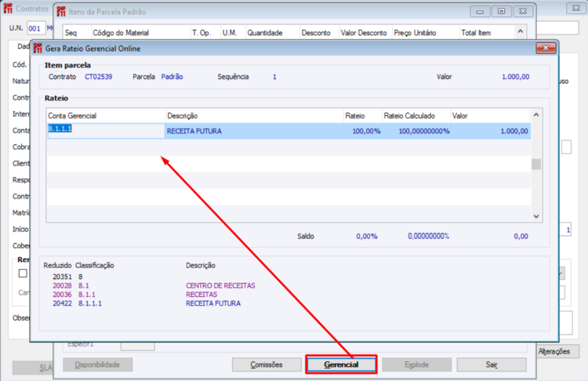588x381 pixels.
Task: Click the Gerencial button
Action: tap(341, 365)
